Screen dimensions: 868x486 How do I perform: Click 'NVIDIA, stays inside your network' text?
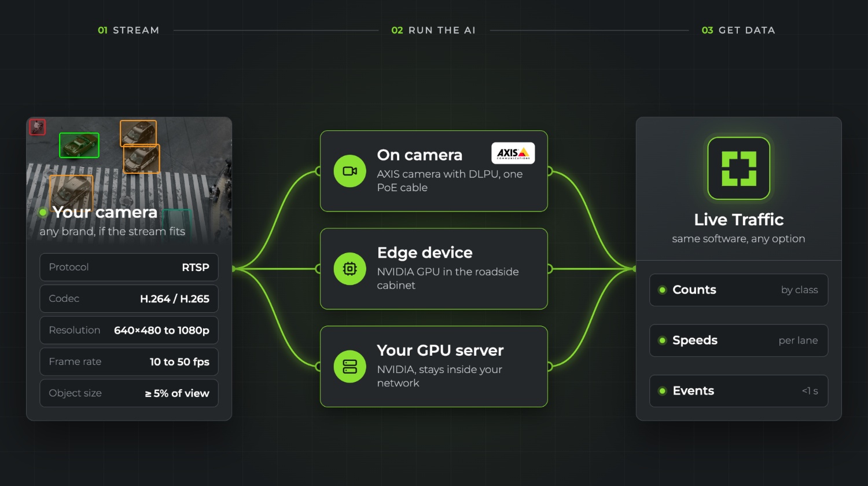point(439,376)
